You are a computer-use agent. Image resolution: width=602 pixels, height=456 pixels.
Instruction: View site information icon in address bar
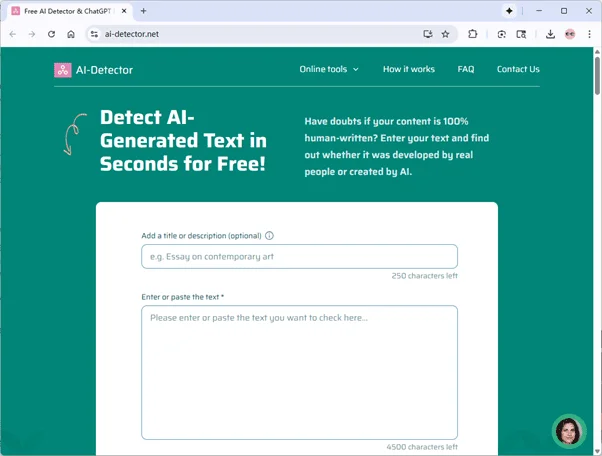(x=94, y=34)
